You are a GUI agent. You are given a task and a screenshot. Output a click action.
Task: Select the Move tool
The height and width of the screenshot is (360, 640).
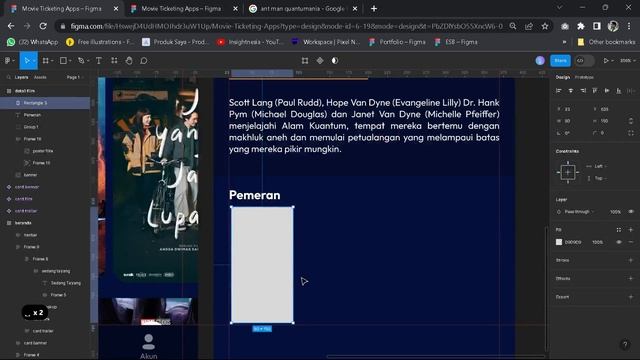(27, 61)
